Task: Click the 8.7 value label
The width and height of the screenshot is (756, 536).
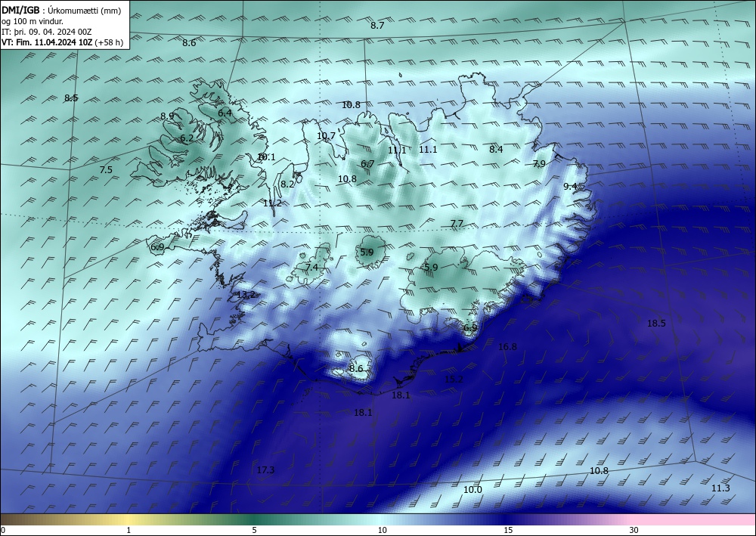Action: [377, 26]
